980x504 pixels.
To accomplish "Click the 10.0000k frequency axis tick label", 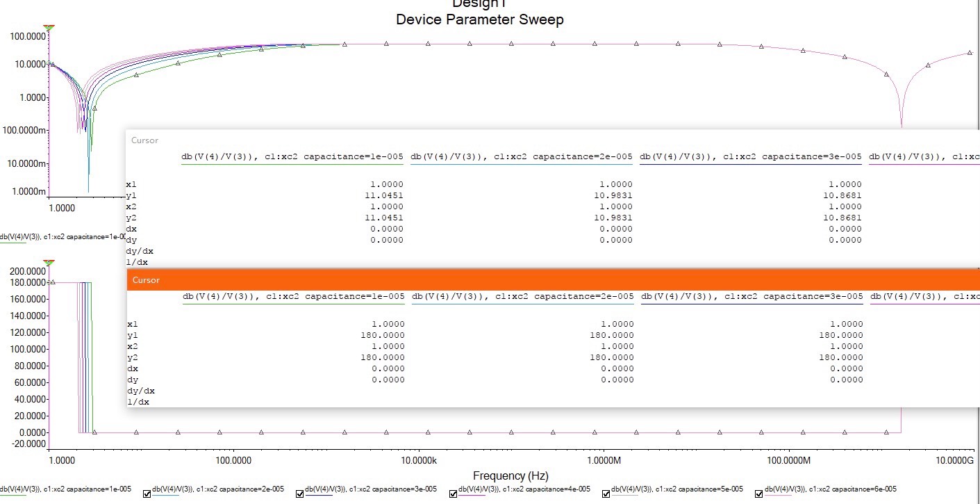I will pos(419,460).
